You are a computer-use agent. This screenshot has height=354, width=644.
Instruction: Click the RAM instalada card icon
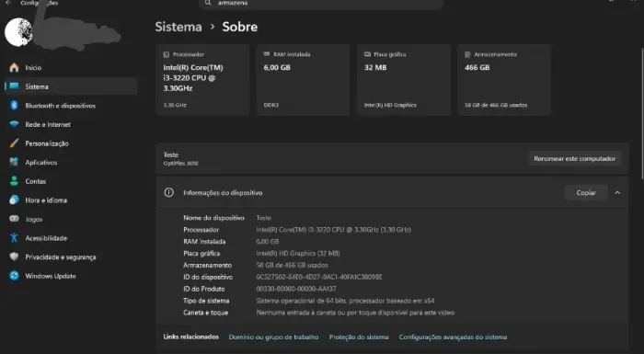click(267, 54)
